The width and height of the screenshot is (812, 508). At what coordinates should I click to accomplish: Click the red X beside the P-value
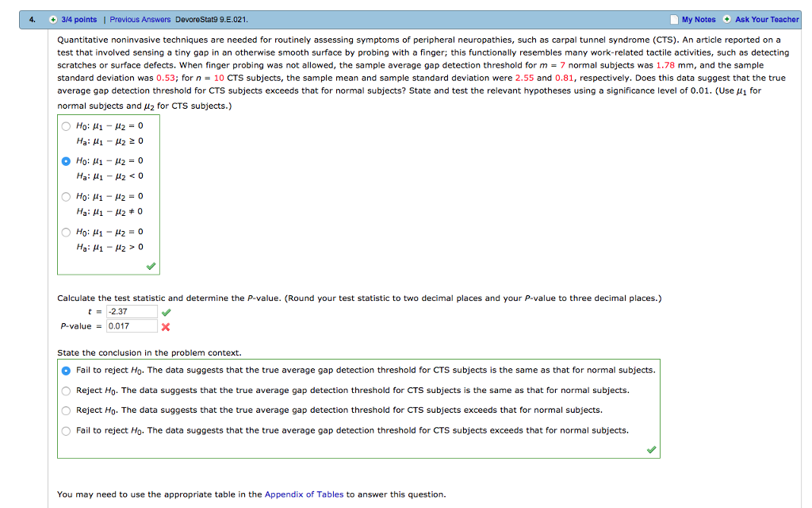coord(165,326)
